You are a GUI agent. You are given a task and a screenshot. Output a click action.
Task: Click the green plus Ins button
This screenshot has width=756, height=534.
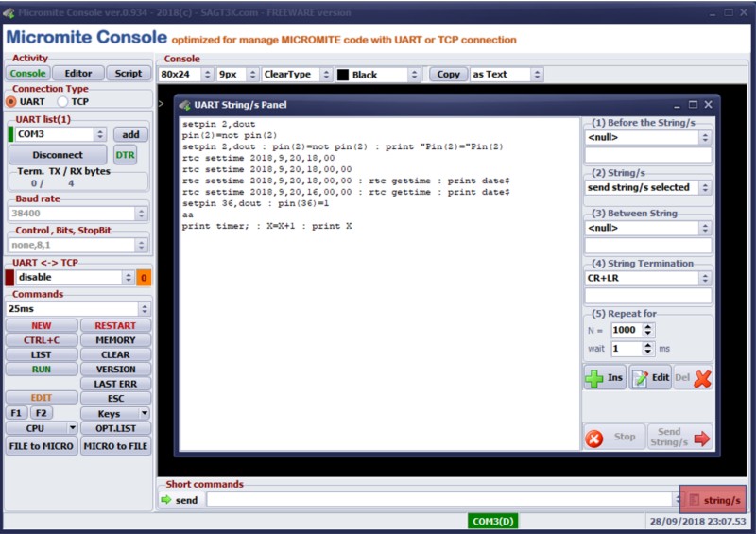pyautogui.click(x=605, y=377)
